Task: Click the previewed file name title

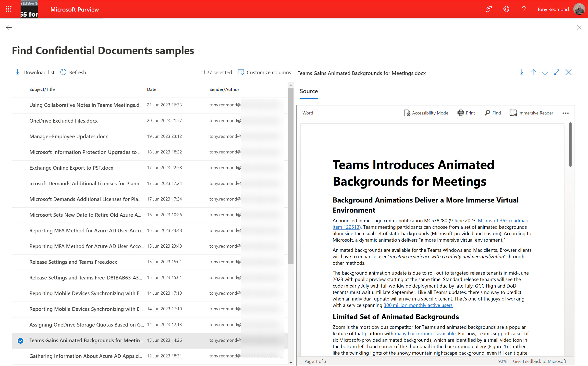Action: (x=362, y=73)
